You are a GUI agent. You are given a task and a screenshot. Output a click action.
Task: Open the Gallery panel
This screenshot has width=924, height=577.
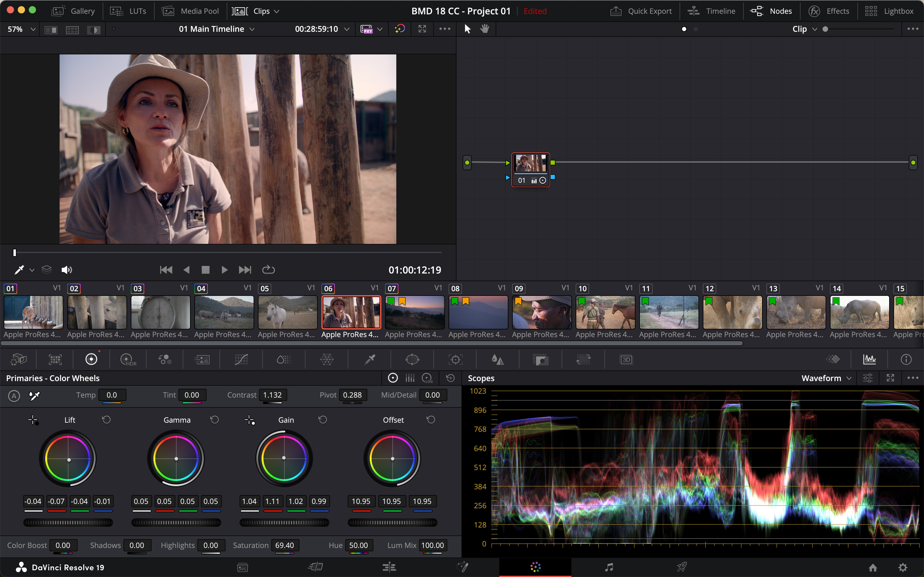point(73,11)
